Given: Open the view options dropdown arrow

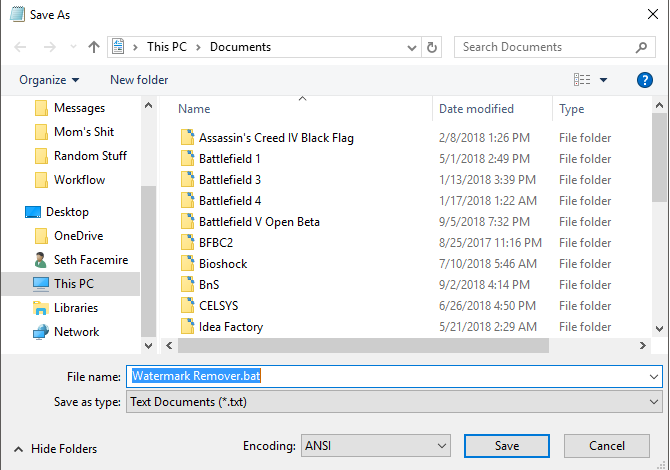Looking at the screenshot, I should pos(603,80).
